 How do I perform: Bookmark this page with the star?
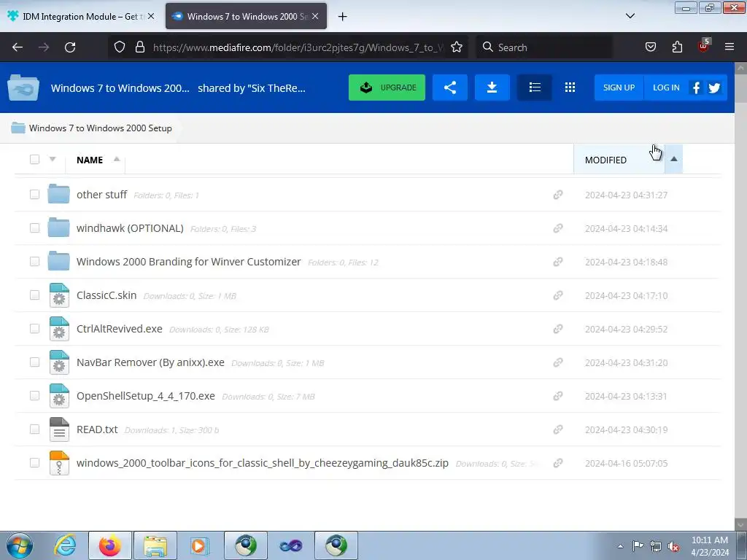click(x=457, y=47)
